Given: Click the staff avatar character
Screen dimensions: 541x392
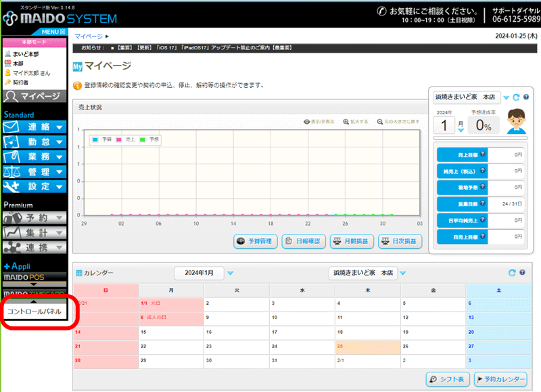Looking at the screenshot, I should tap(517, 122).
